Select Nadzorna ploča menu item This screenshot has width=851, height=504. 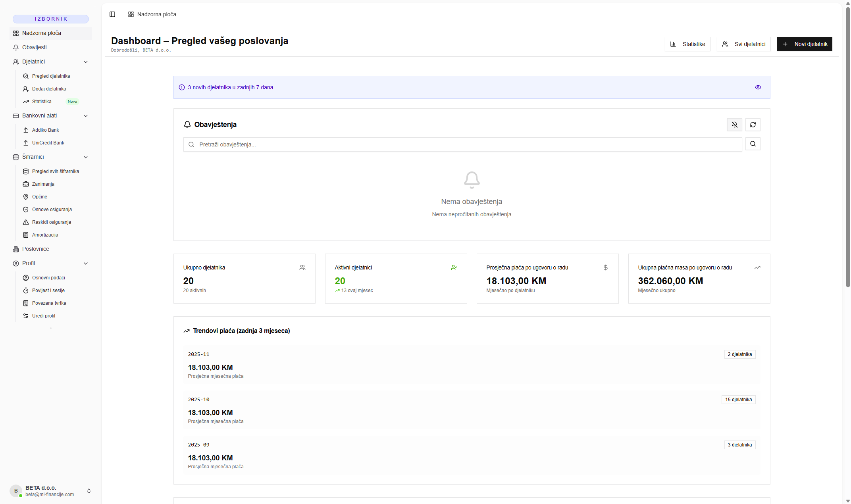tap(42, 33)
